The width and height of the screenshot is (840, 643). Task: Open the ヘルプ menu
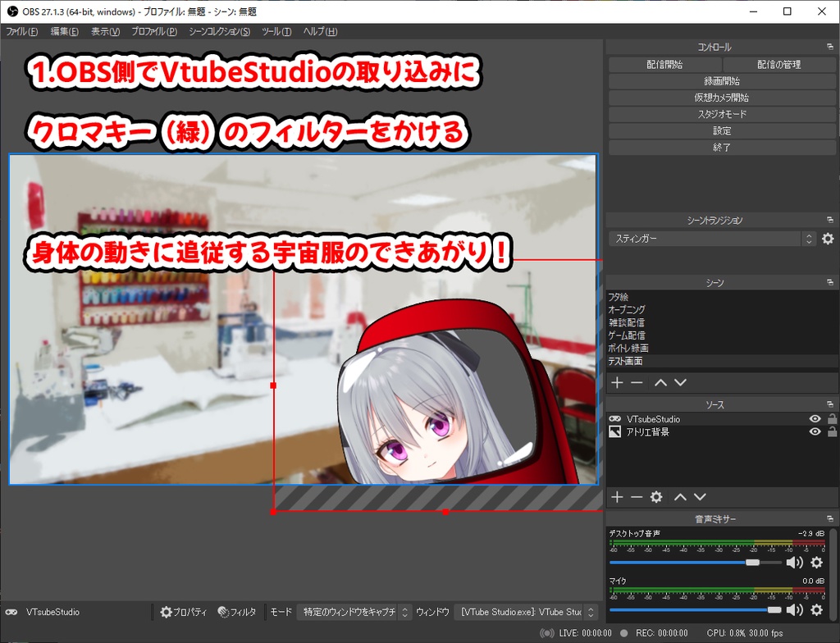[x=321, y=32]
